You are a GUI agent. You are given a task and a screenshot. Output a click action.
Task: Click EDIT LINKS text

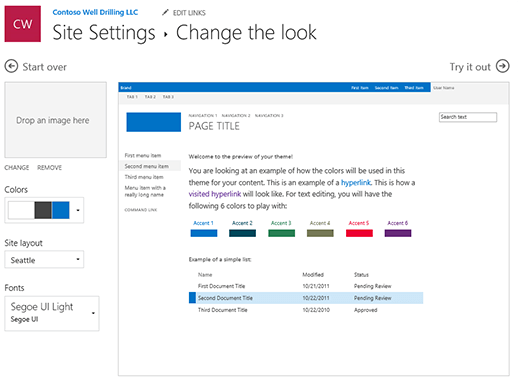(189, 13)
